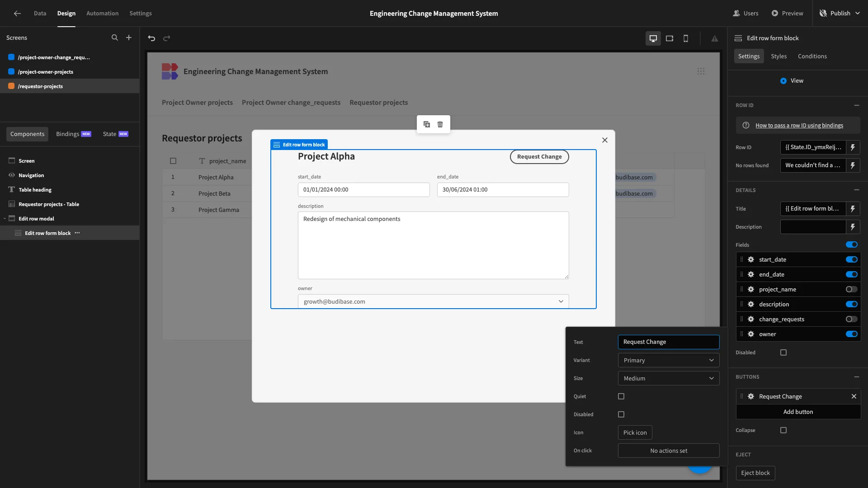868x488 pixels.
Task: Switch to the Bindings tab
Action: [x=73, y=134]
